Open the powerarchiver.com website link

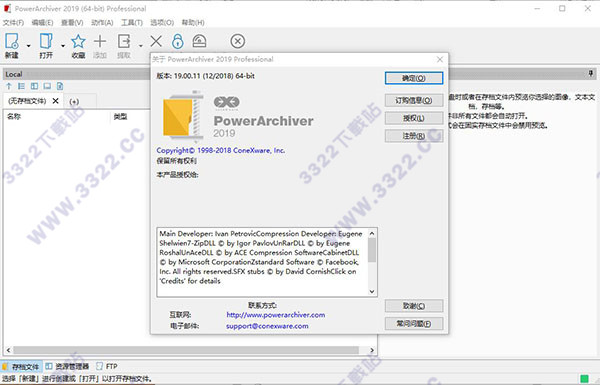click(276, 315)
